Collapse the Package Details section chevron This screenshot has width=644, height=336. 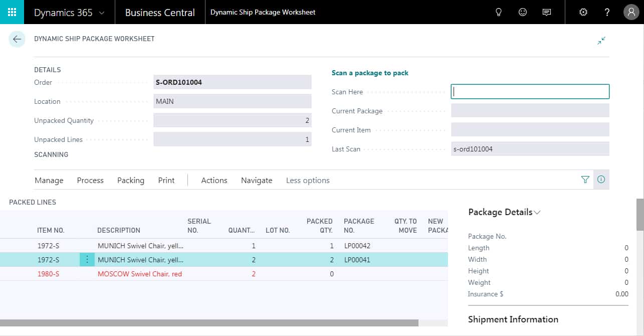click(x=537, y=212)
